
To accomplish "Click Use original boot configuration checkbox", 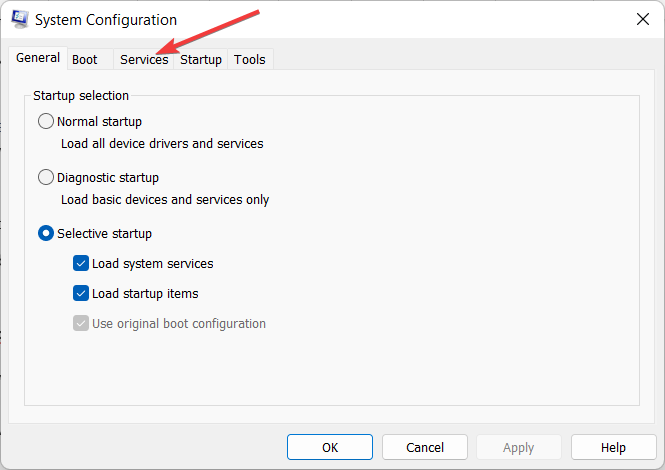I will (x=81, y=324).
